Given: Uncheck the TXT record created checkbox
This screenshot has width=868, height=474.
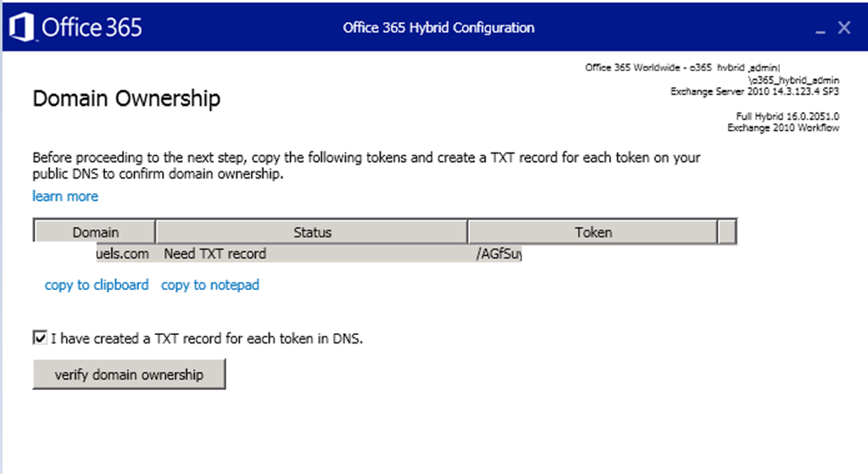Looking at the screenshot, I should pyautogui.click(x=40, y=337).
